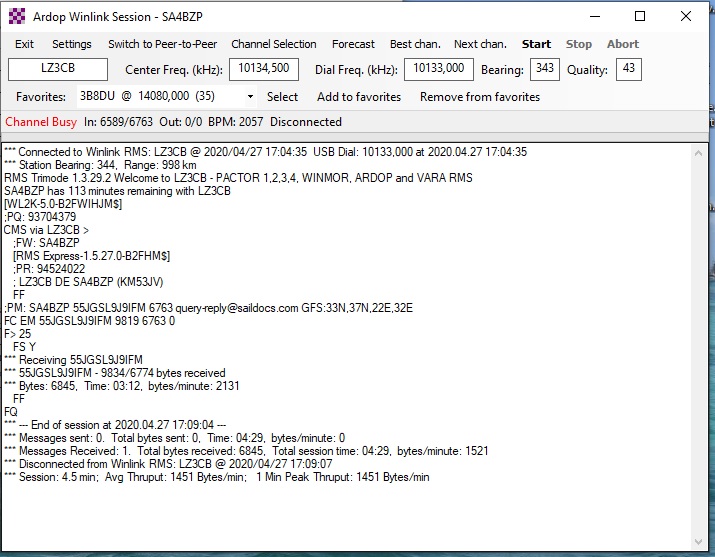The width and height of the screenshot is (715, 557).
Task: Maximize the Ardop Winlink Session window
Action: (640, 16)
